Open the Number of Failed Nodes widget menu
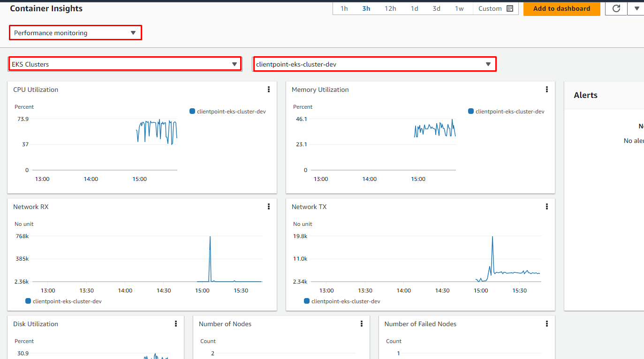This screenshot has height=359, width=644. pyautogui.click(x=547, y=323)
